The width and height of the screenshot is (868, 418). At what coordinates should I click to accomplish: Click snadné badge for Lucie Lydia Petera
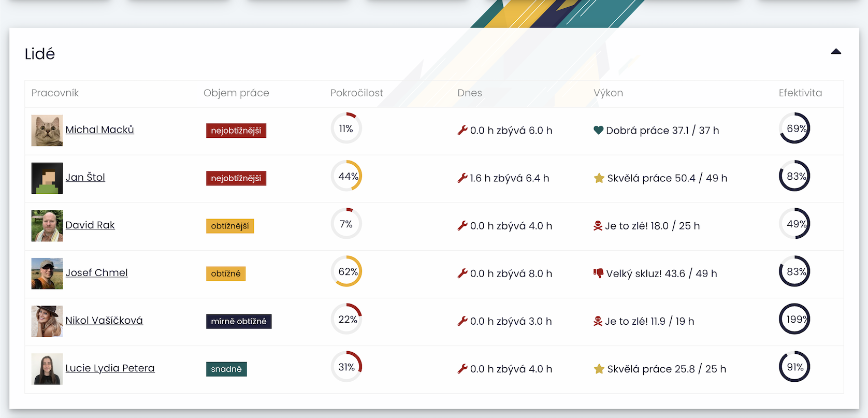tap(226, 369)
